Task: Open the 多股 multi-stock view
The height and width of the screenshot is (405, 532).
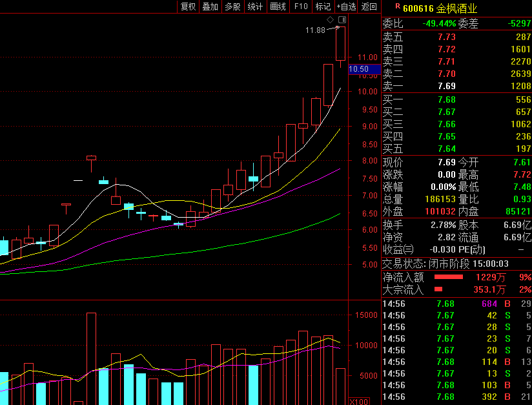Action: tap(232, 6)
